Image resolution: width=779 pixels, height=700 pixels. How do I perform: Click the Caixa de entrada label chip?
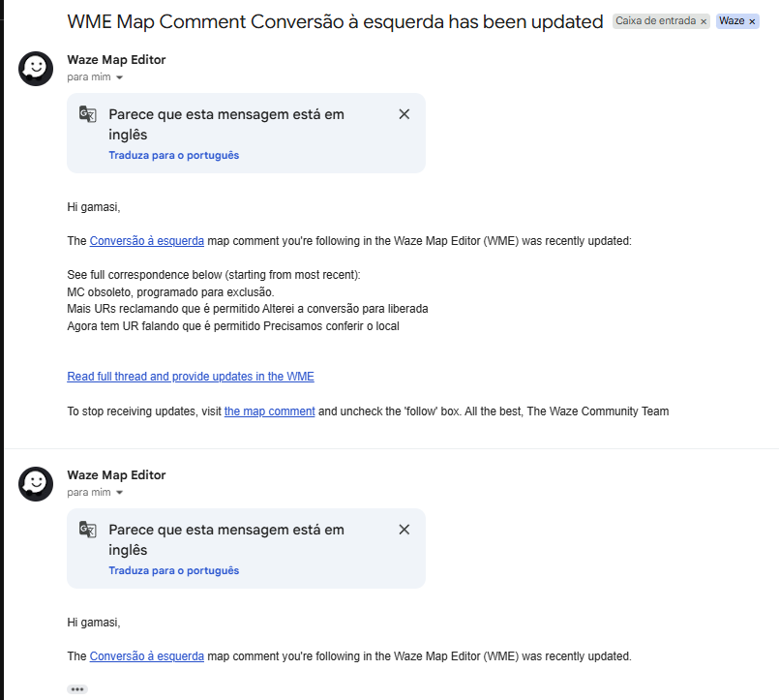[x=655, y=21]
